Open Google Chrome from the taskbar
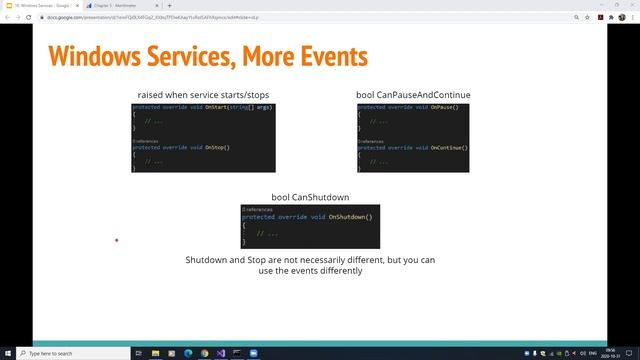This screenshot has width=640, height=360. click(x=204, y=353)
